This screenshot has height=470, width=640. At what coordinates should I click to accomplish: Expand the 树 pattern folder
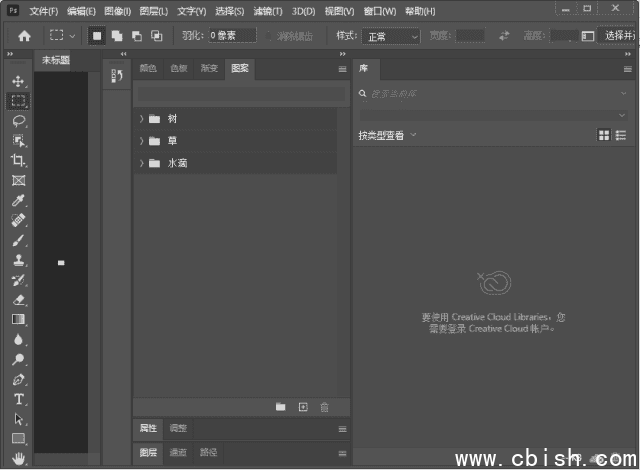141,119
